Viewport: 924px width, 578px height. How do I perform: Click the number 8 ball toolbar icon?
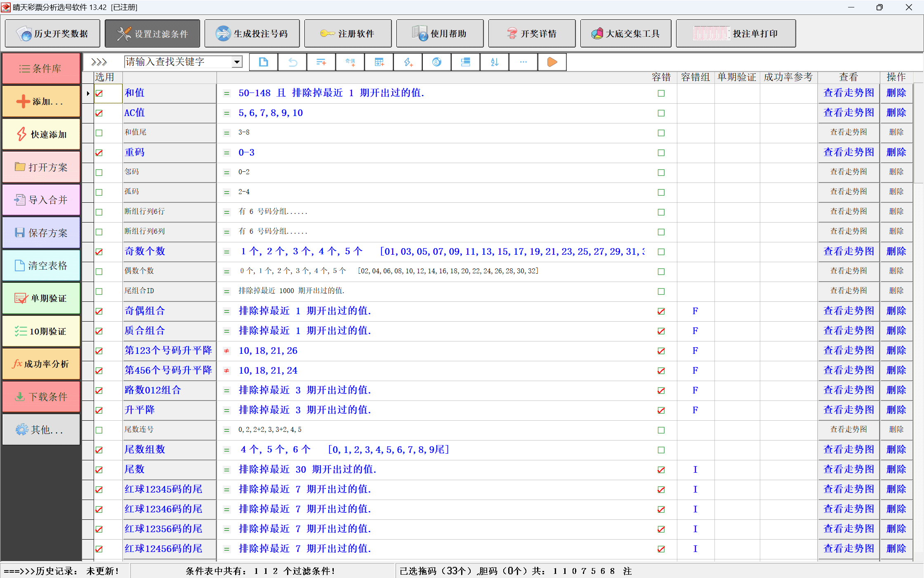point(436,62)
